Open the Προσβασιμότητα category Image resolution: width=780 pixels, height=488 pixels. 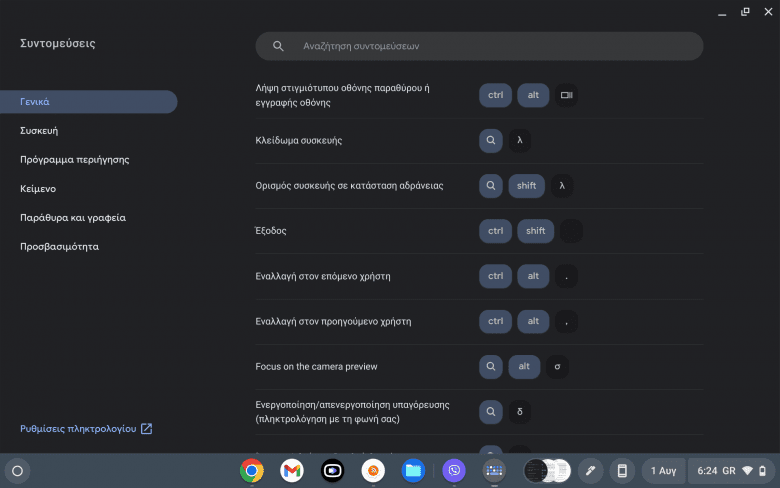point(59,246)
